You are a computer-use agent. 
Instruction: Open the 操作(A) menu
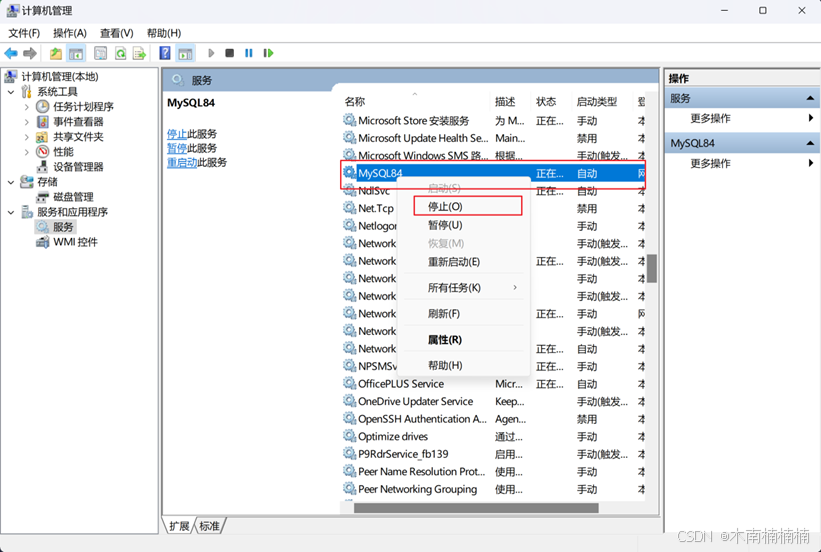70,33
